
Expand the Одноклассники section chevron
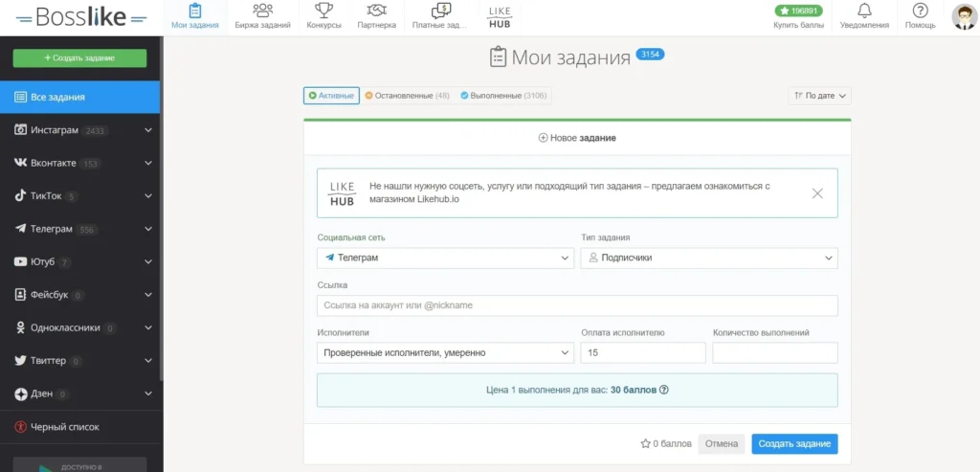tap(148, 327)
